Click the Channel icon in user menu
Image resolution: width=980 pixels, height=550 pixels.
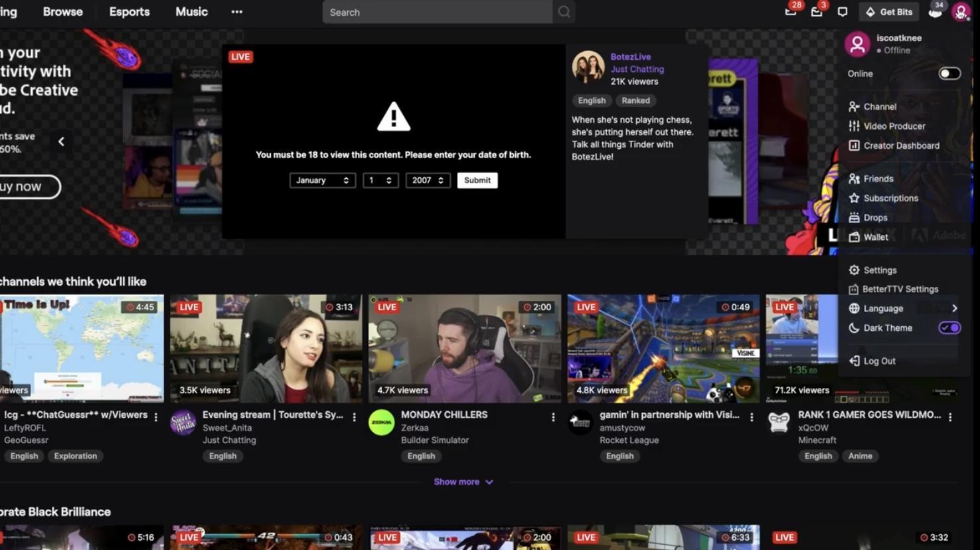854,107
